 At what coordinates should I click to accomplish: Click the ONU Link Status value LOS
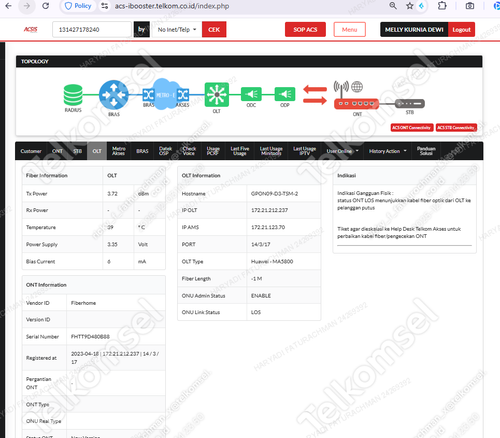click(256, 312)
